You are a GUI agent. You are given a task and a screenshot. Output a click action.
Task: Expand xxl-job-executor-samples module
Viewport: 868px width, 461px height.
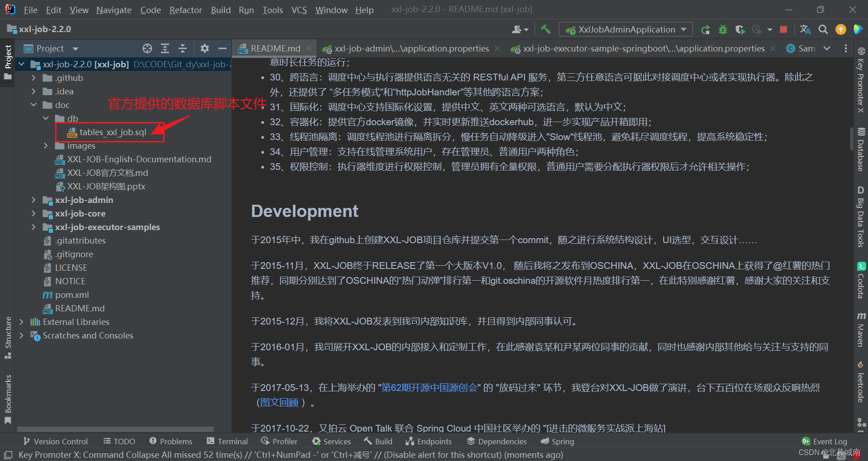33,227
